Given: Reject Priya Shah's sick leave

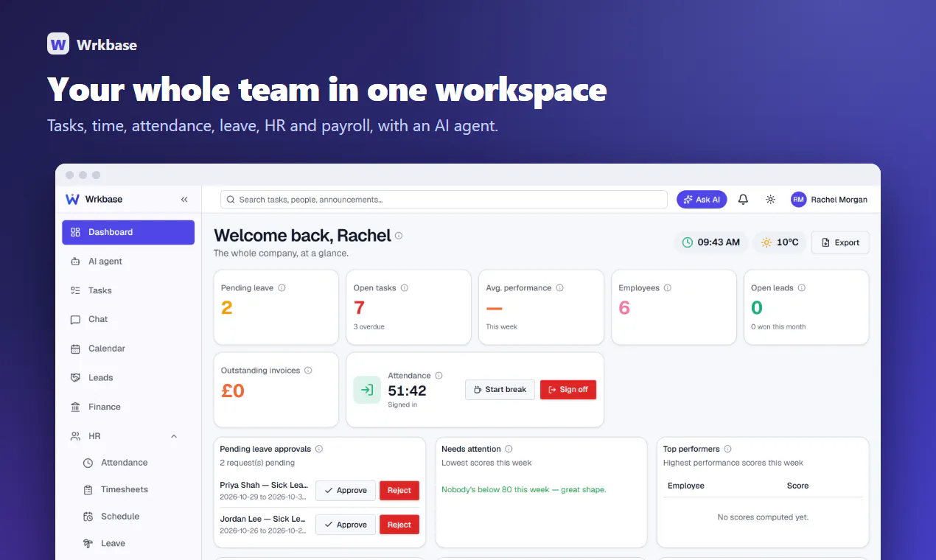Looking at the screenshot, I should (x=399, y=491).
